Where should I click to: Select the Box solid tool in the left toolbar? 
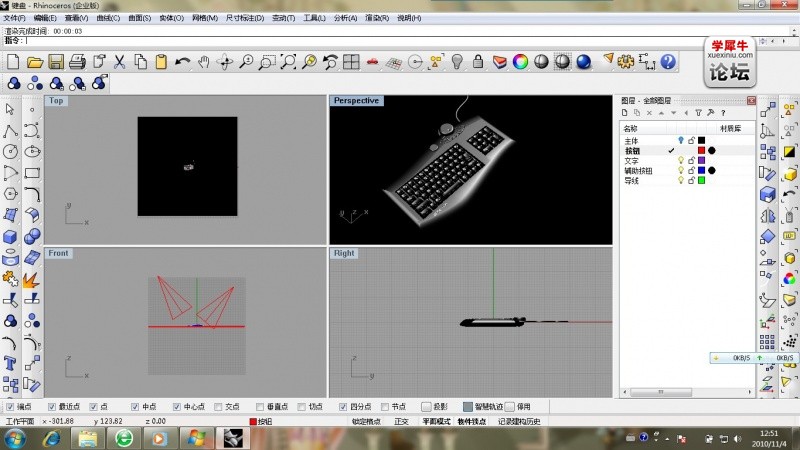click(10, 237)
